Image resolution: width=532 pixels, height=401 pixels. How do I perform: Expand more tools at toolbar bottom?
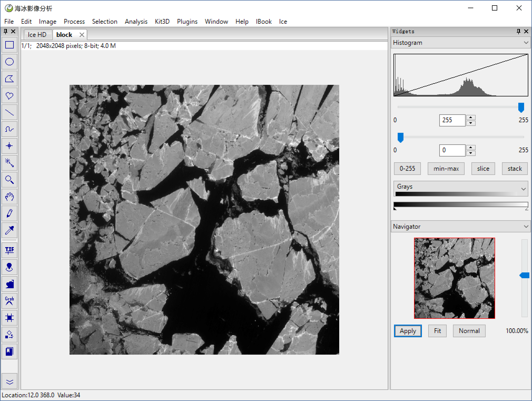pos(9,382)
